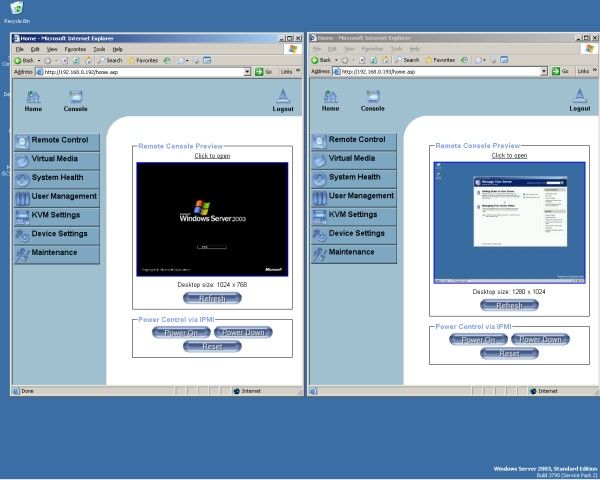The image size is (600, 480).
Task: Open Favorites toolbar button in right window
Action: [x=440, y=60]
